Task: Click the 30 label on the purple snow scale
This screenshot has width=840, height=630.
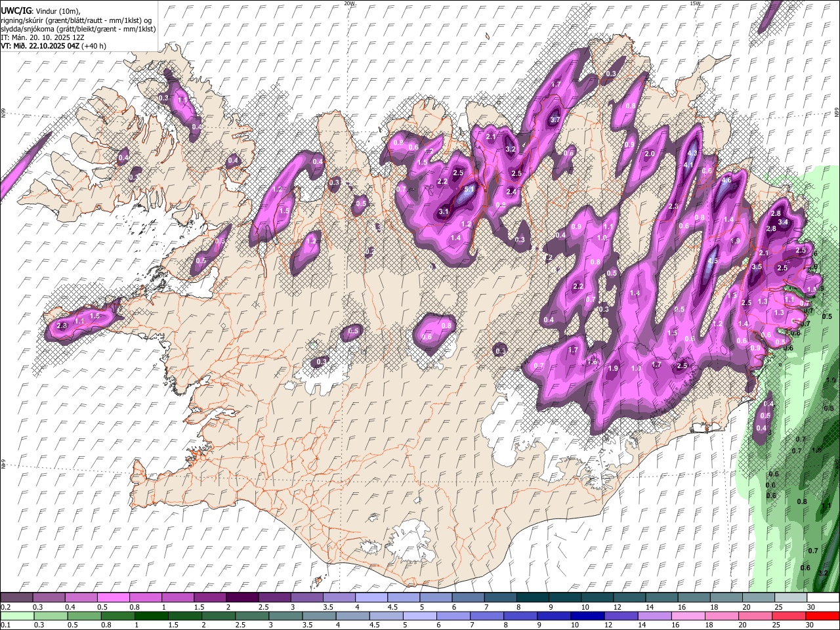Action: coord(810,607)
